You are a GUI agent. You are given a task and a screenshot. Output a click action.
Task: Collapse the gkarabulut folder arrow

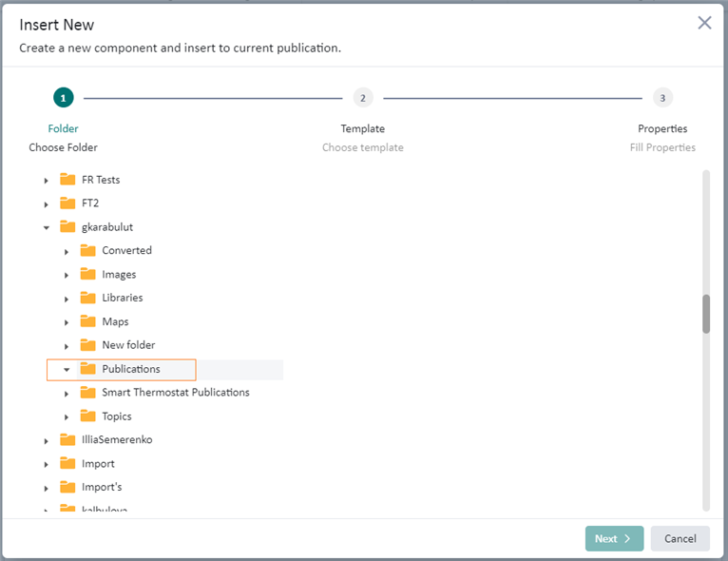(46, 227)
